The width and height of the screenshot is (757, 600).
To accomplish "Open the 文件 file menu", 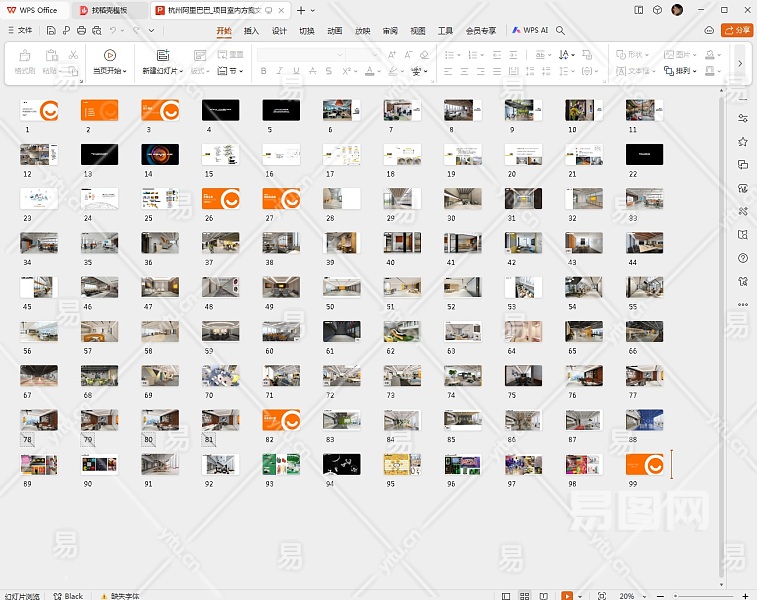I will click(25, 31).
